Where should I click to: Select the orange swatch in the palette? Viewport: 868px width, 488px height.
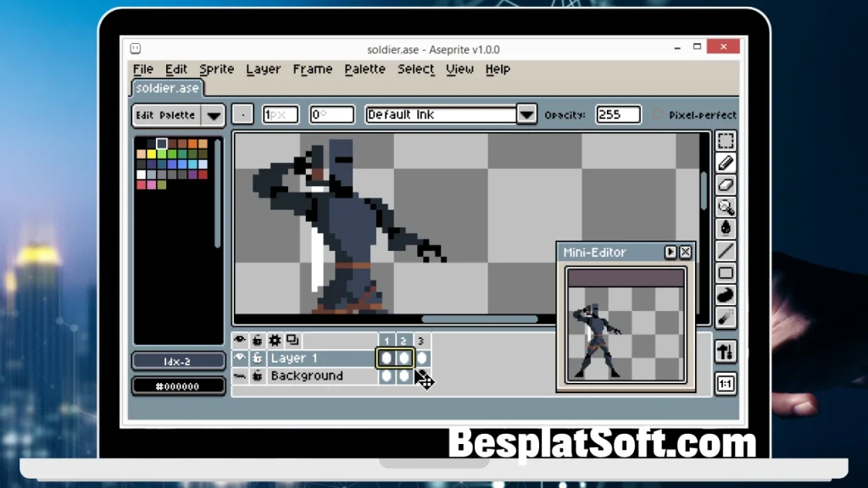click(x=192, y=143)
